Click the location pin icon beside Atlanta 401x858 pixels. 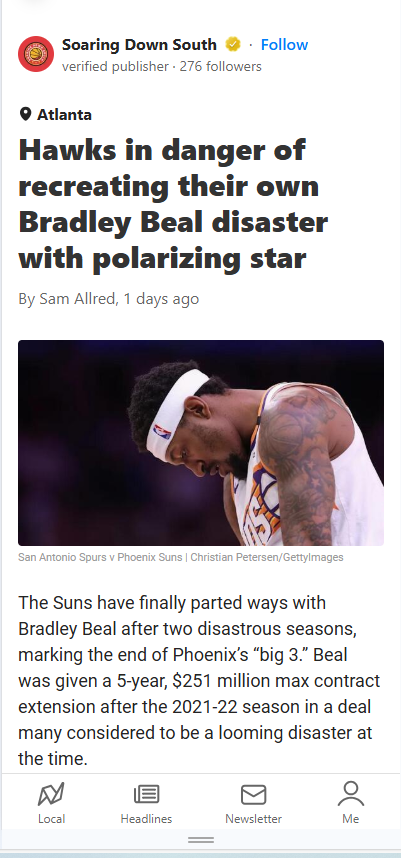click(x=25, y=114)
